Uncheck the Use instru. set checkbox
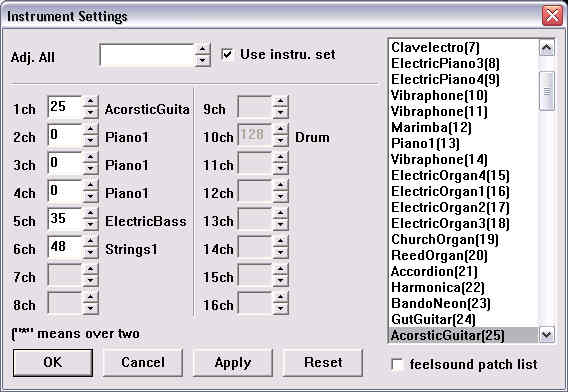Screen dimensions: 568x392 click(227, 54)
